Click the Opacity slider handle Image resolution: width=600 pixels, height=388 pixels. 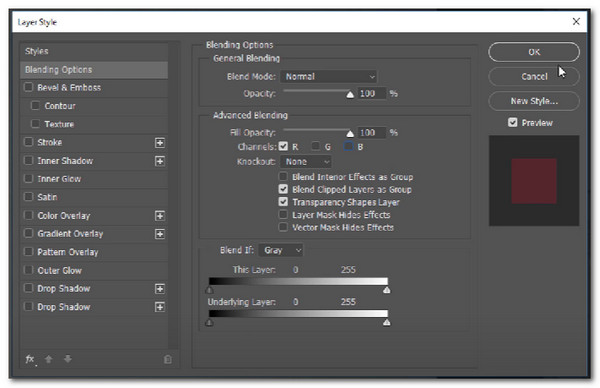tap(350, 94)
